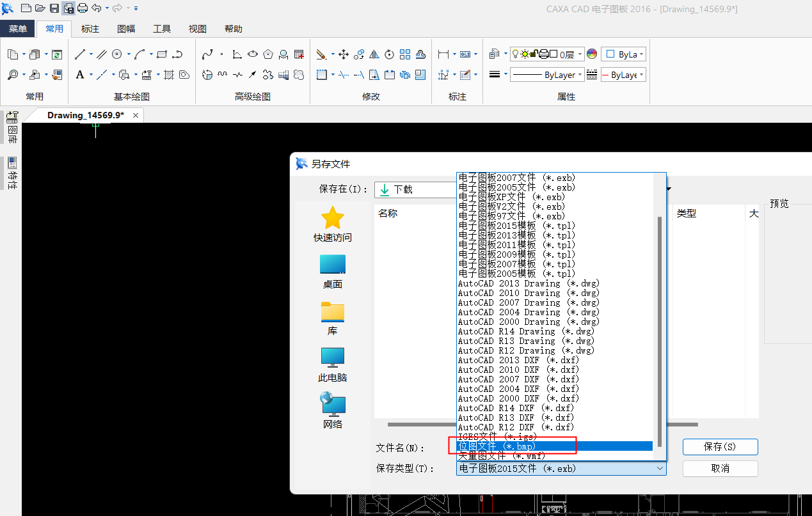Select the Circle drawing tool
The image size is (812, 516).
pos(117,54)
